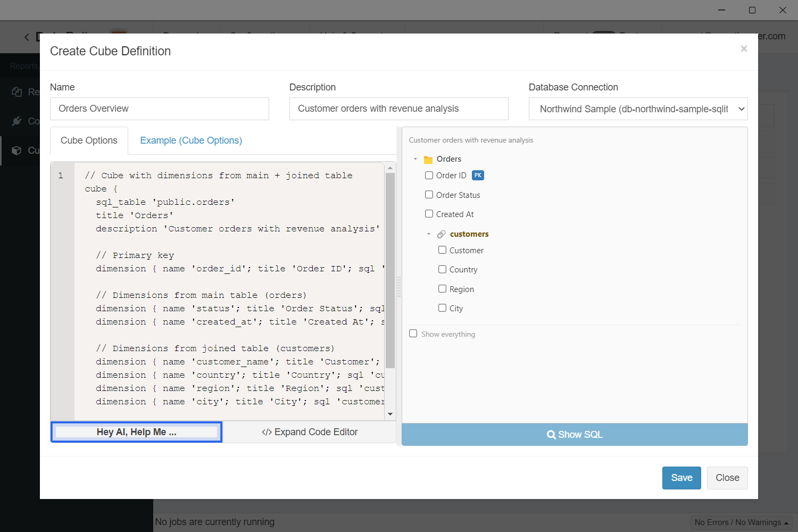Image resolution: width=798 pixels, height=532 pixels.
Task: Enable the Show everything checkbox
Action: coord(413,334)
